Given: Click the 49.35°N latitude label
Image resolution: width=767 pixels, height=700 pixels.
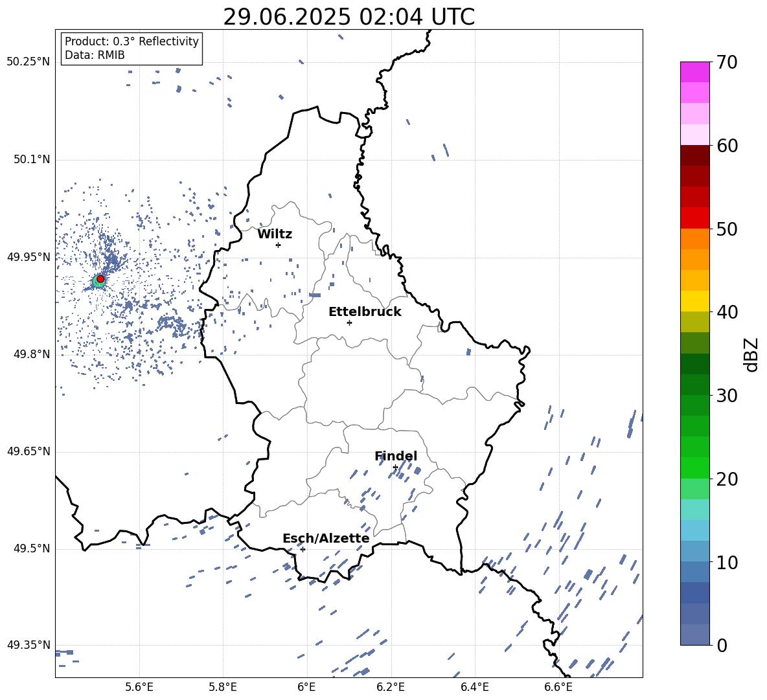Looking at the screenshot, I should point(29,645).
